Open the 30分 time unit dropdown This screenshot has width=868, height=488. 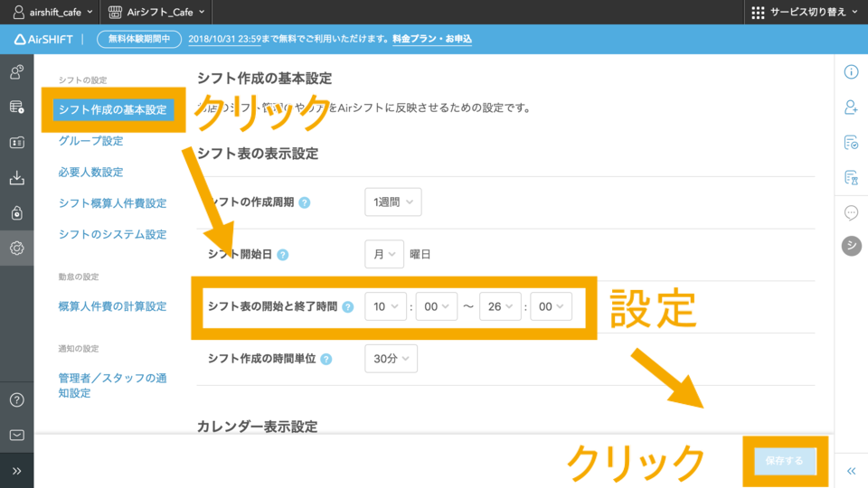391,359
